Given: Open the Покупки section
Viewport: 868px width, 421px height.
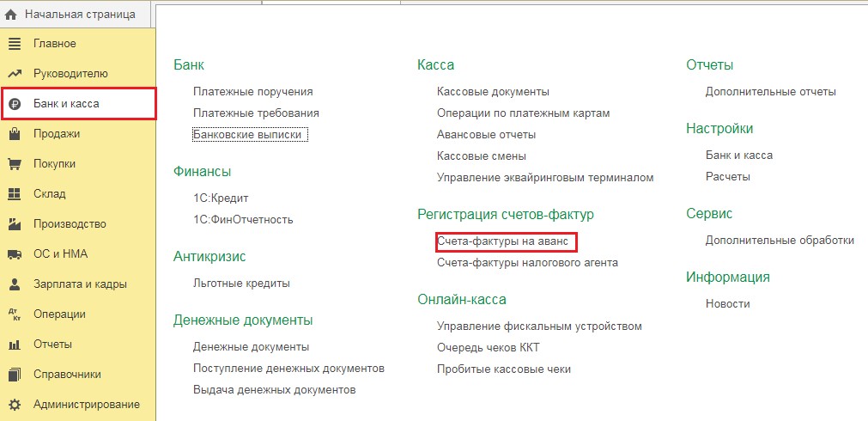Looking at the screenshot, I should (78, 164).
